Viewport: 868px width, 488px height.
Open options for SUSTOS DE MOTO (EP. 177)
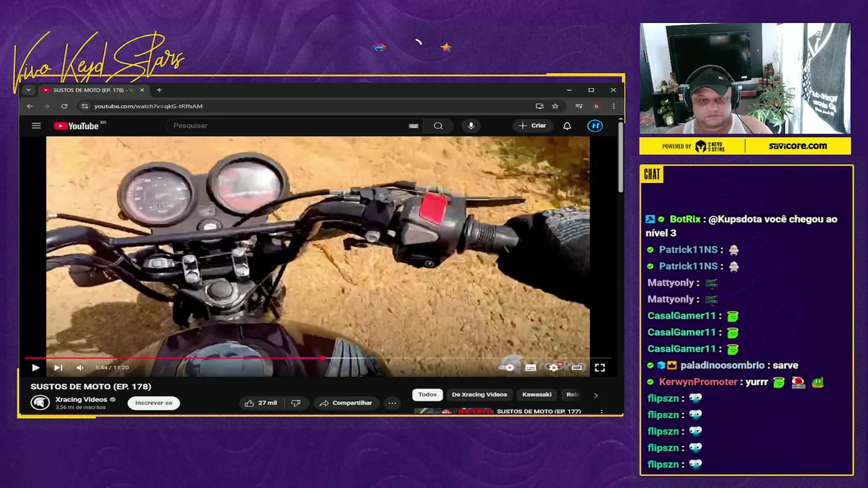coord(601,411)
